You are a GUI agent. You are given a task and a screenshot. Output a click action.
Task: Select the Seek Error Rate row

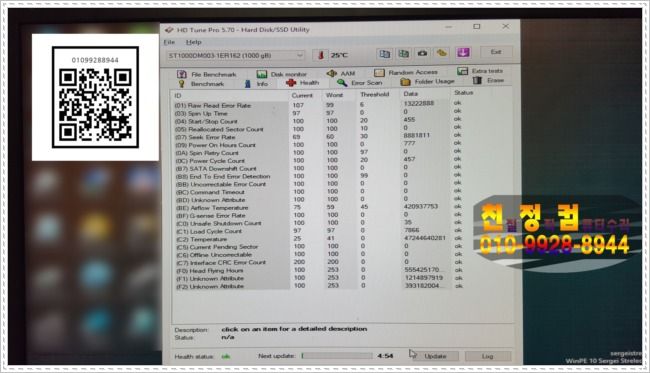coord(318,136)
